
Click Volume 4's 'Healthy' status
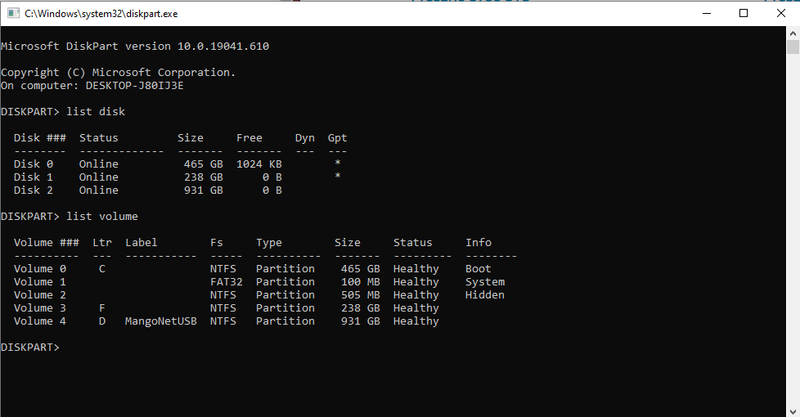(416, 322)
